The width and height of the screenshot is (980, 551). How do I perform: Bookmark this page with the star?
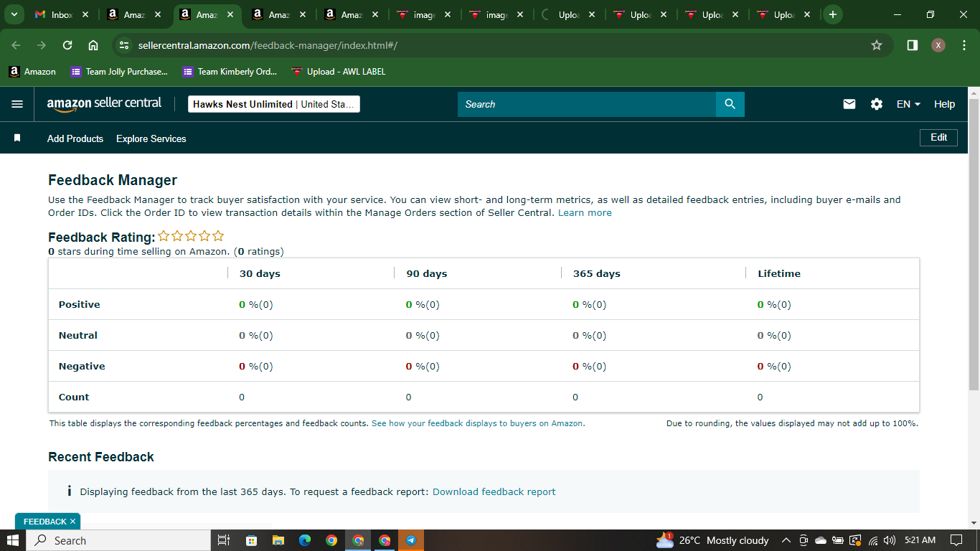pyautogui.click(x=877, y=45)
